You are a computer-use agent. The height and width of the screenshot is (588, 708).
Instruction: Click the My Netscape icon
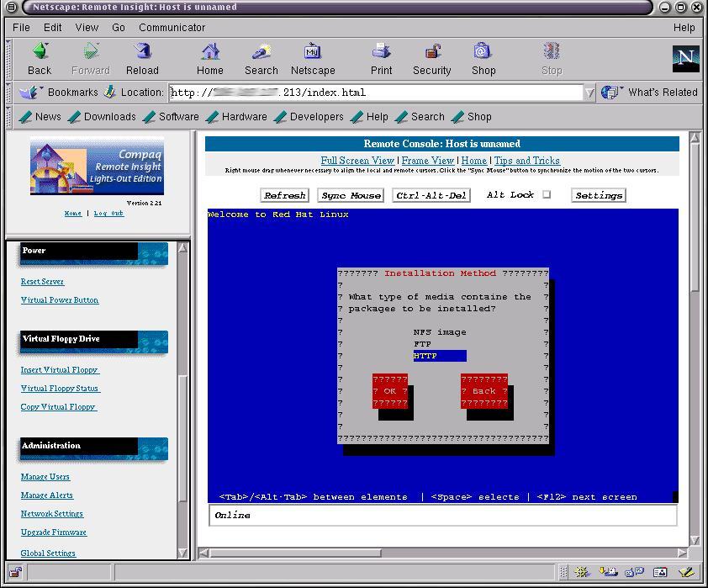pos(313,58)
